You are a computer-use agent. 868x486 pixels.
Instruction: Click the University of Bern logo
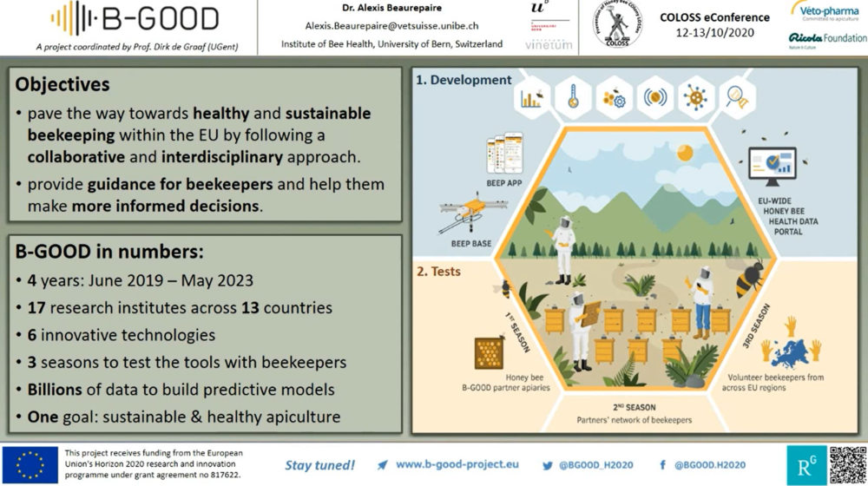pos(548,16)
